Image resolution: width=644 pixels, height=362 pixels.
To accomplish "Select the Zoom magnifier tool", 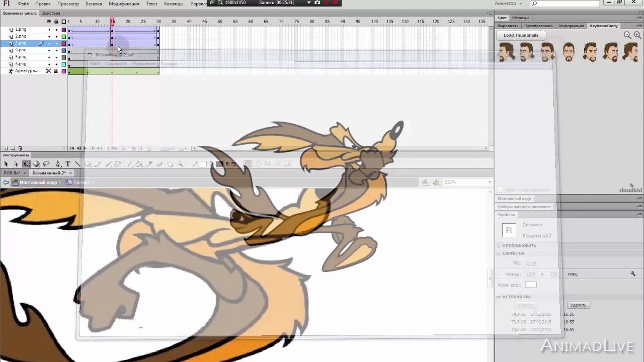I will click(180, 164).
